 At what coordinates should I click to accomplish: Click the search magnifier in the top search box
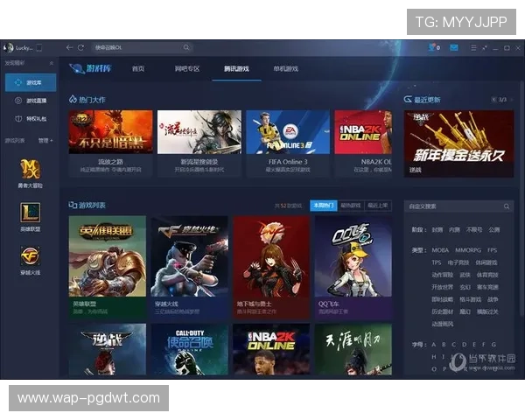tap(186, 47)
